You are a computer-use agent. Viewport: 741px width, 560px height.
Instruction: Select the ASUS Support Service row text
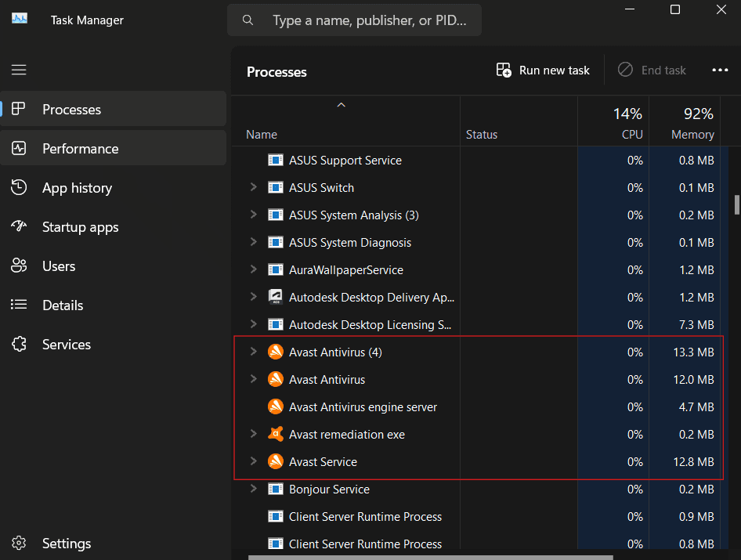345,161
